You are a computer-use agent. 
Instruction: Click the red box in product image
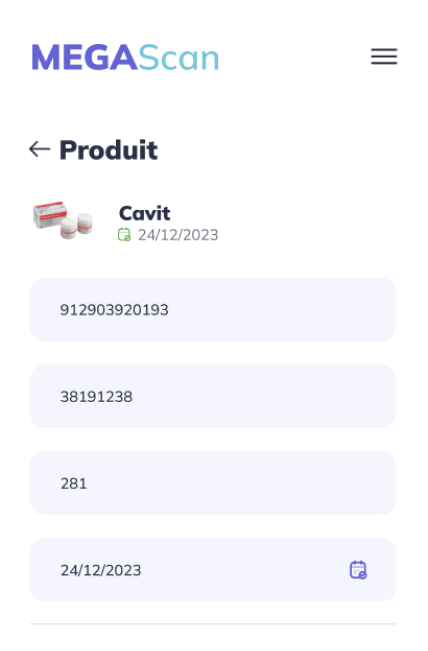[x=50, y=214]
